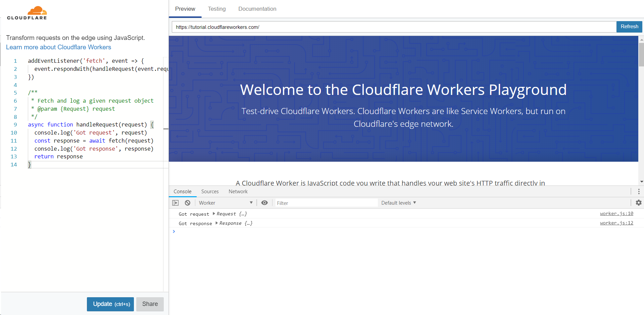Open Default levels dropdown
This screenshot has height=315, width=644.
(x=399, y=203)
